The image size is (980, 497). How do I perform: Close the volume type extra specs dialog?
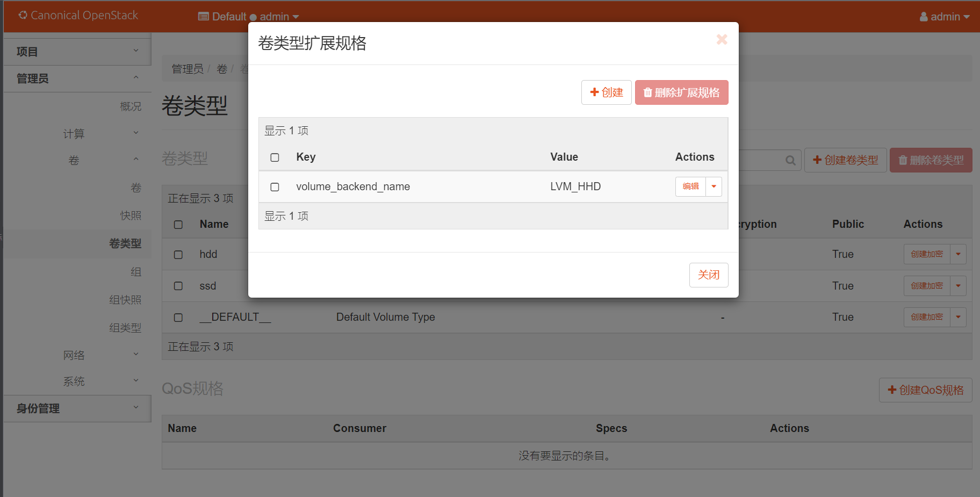tap(722, 40)
